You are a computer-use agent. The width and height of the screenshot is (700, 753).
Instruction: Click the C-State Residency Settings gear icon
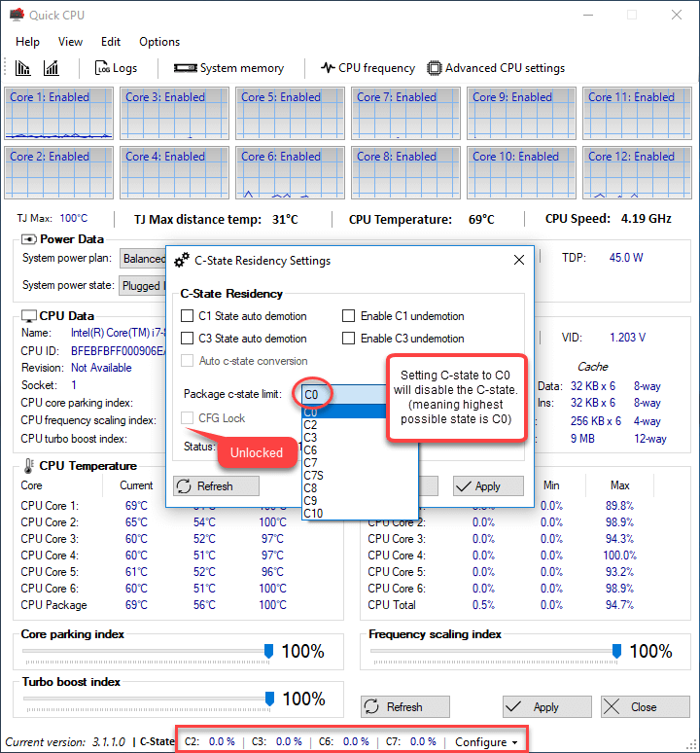(182, 260)
